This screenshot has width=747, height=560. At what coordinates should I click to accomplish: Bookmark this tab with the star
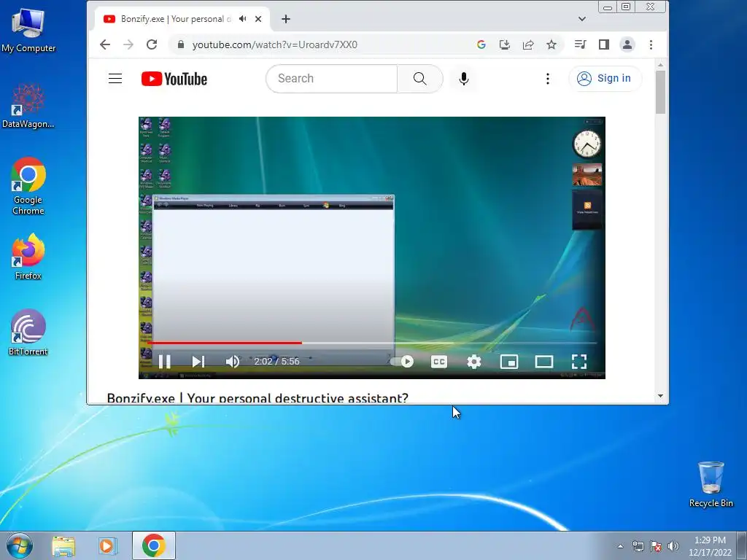point(551,44)
